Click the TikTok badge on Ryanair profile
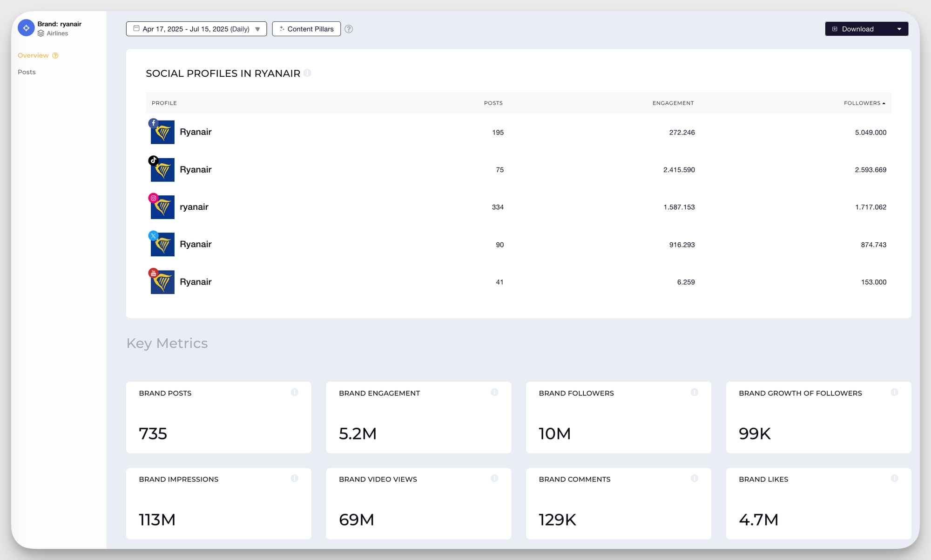This screenshot has height=560, width=931. [x=153, y=160]
